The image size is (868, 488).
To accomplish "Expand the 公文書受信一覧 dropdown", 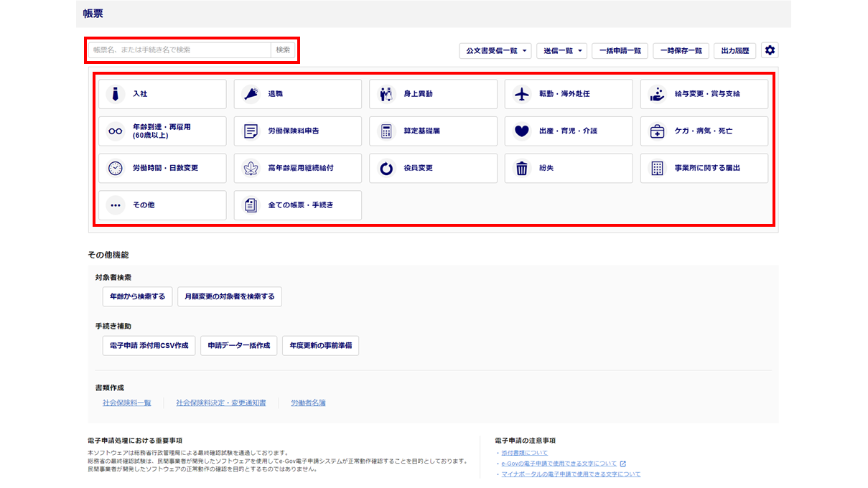I will pyautogui.click(x=496, y=51).
